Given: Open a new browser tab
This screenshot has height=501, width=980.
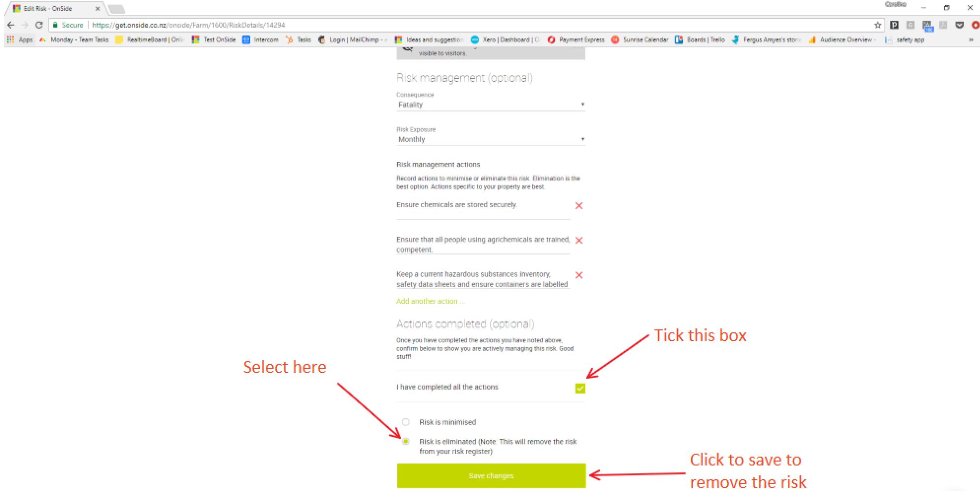Looking at the screenshot, I should pyautogui.click(x=116, y=9).
